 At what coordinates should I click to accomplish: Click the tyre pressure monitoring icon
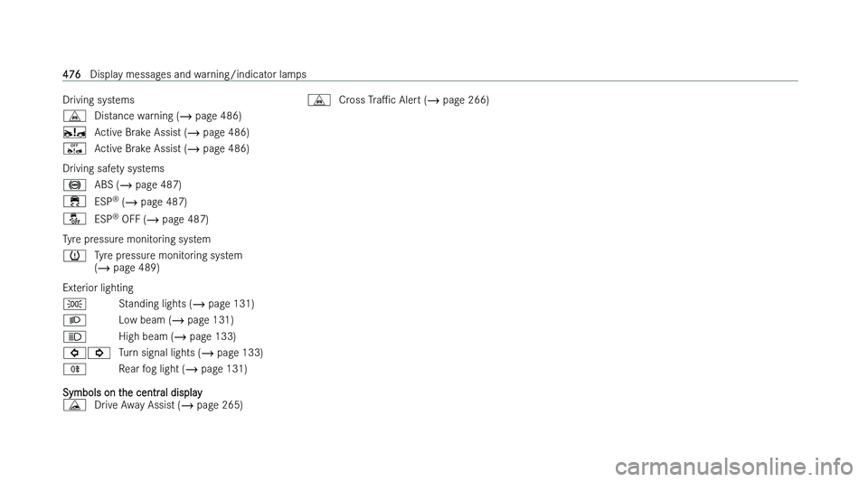[x=74, y=256]
